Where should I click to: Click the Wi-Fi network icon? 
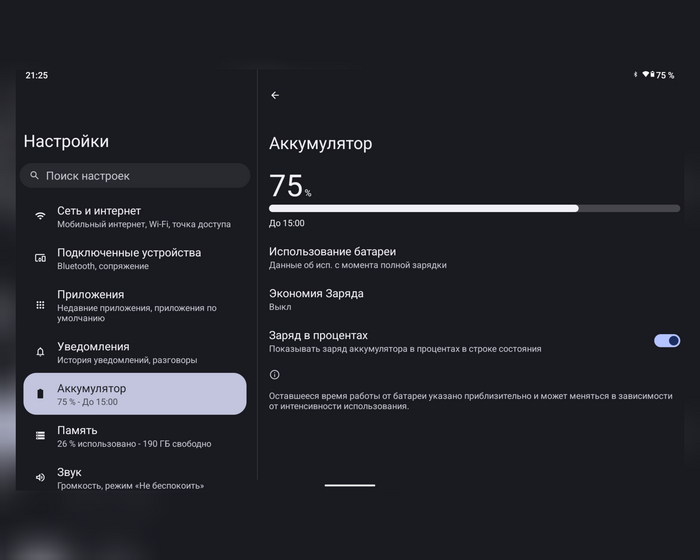pos(40,216)
